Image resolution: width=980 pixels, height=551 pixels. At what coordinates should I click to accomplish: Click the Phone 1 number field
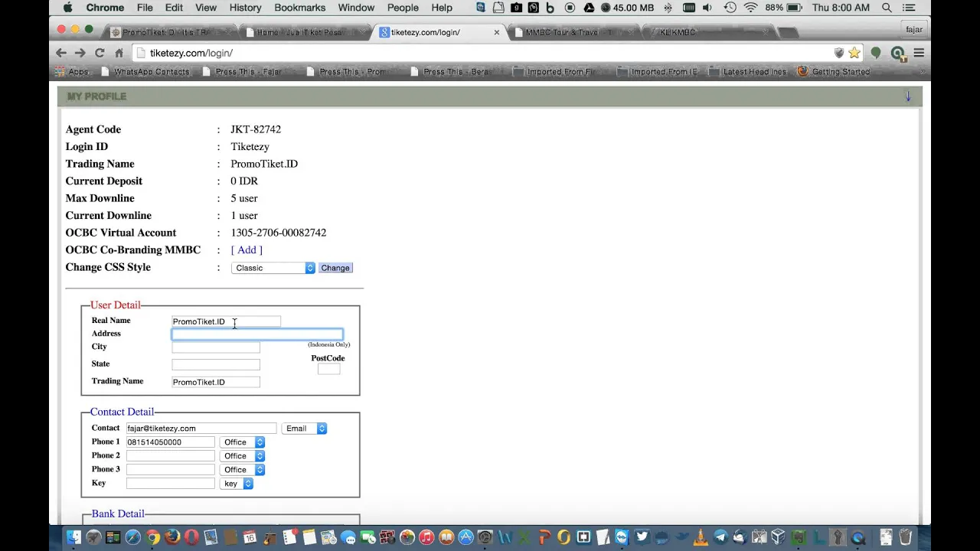tap(171, 442)
